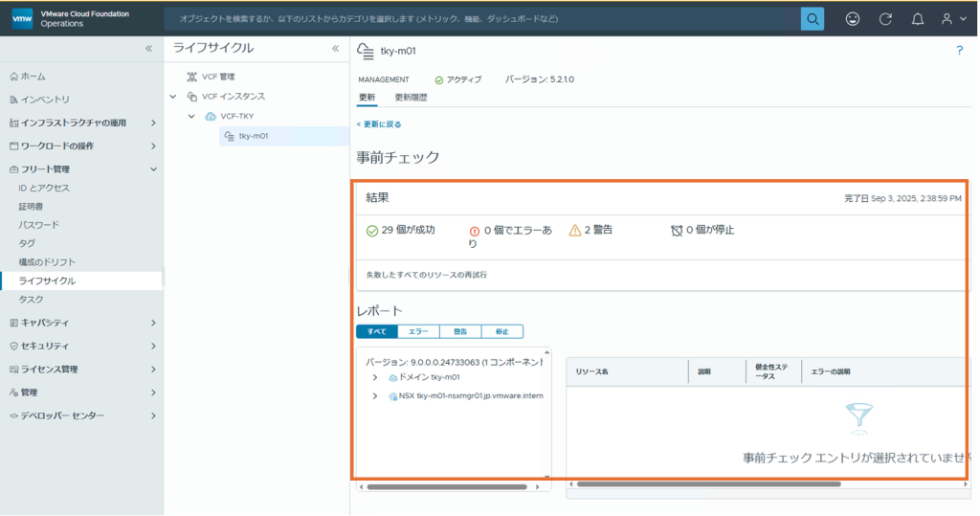Click the VCF インスタンス icon
Image resolution: width=980 pixels, height=516 pixels.
click(191, 97)
